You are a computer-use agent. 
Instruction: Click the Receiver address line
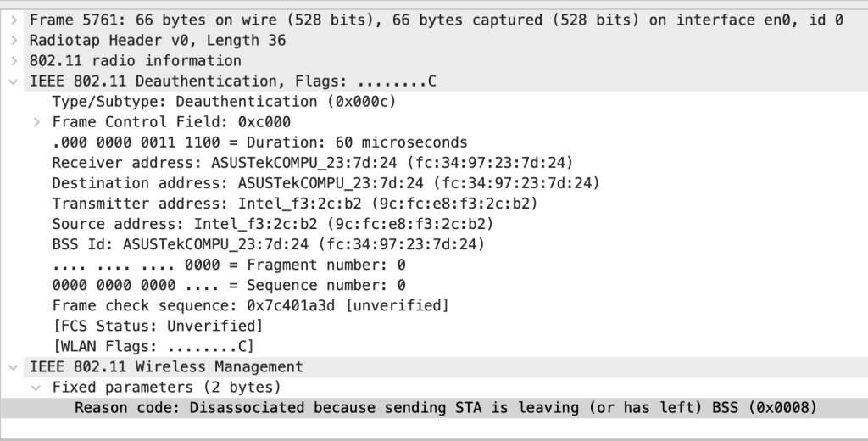(x=312, y=163)
